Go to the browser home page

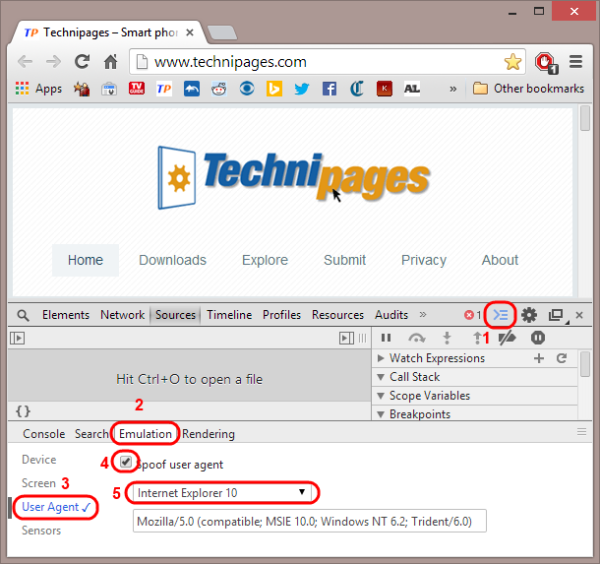(x=111, y=62)
